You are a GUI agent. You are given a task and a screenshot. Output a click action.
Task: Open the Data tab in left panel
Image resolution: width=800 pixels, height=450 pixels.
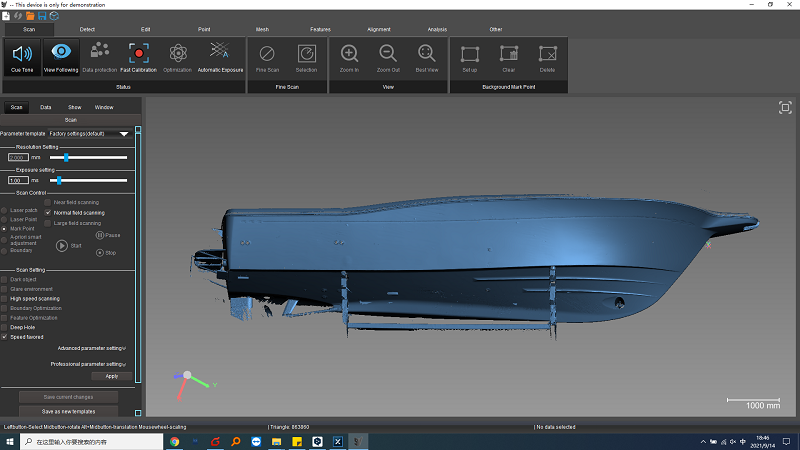click(46, 106)
